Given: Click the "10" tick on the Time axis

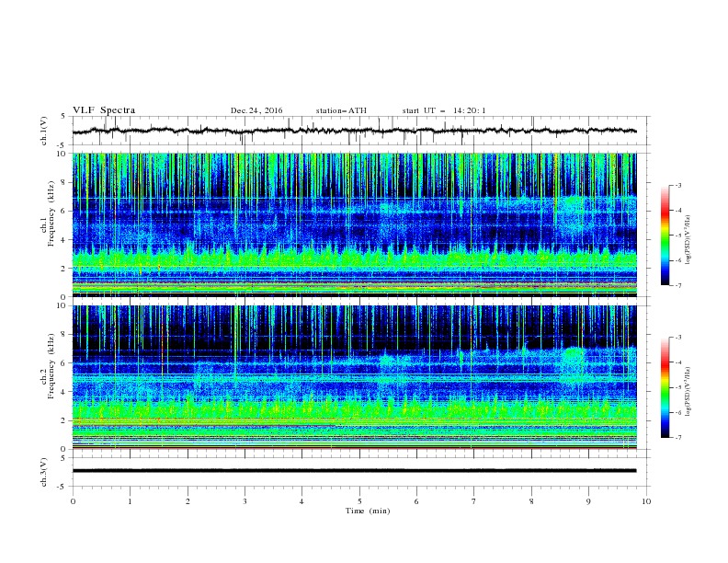Looking at the screenshot, I should click(646, 501).
